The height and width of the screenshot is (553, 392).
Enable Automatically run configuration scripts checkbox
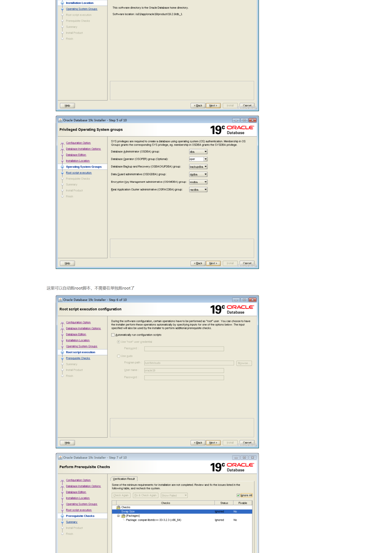pos(113,335)
